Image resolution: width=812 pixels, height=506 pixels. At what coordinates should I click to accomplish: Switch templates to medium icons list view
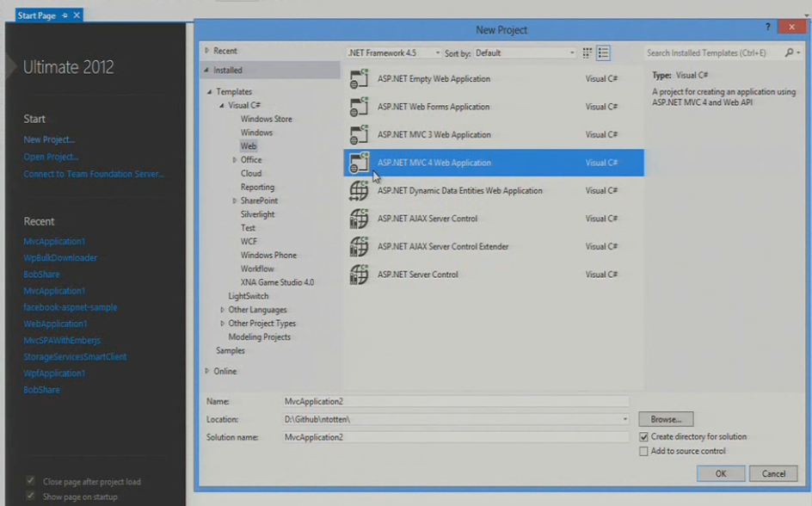(603, 52)
